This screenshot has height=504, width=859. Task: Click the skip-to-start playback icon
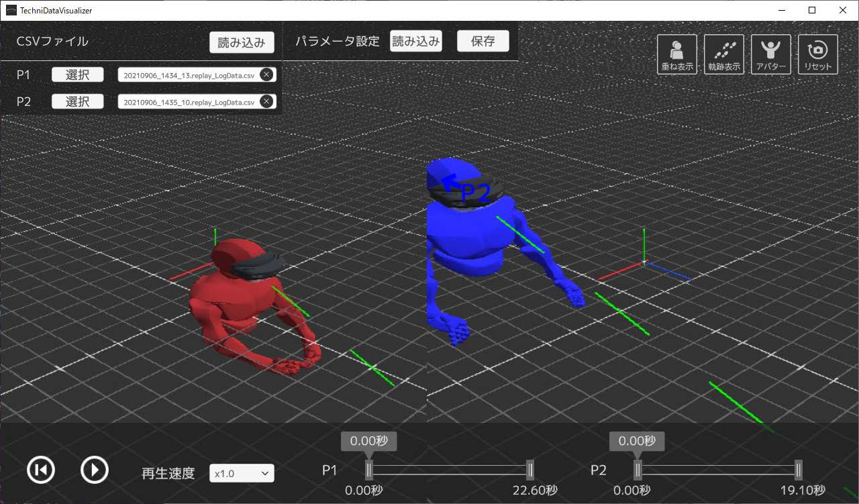pos(41,470)
